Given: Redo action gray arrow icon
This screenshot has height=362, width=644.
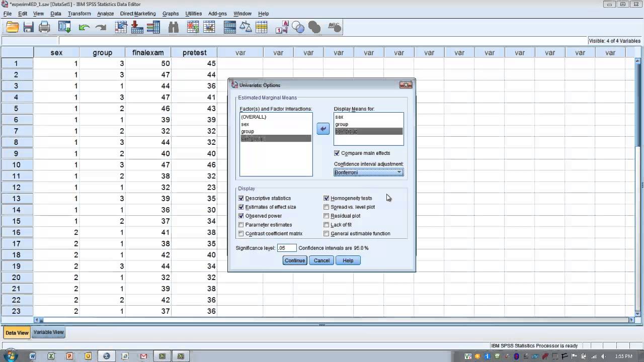Looking at the screenshot, I should tap(101, 28).
